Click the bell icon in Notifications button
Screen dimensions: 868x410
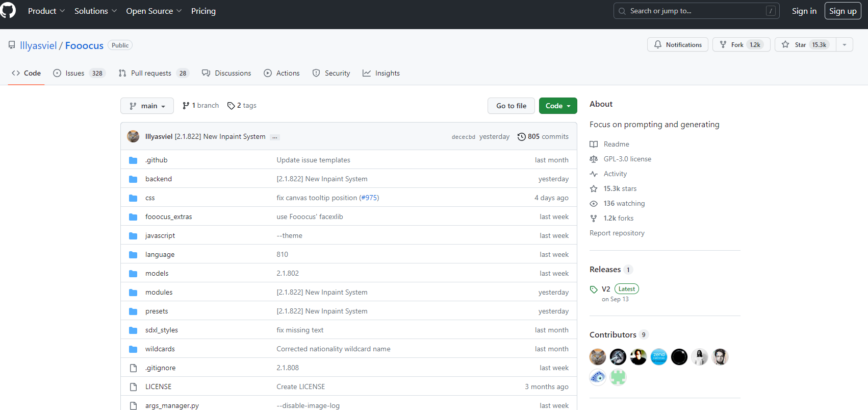658,45
